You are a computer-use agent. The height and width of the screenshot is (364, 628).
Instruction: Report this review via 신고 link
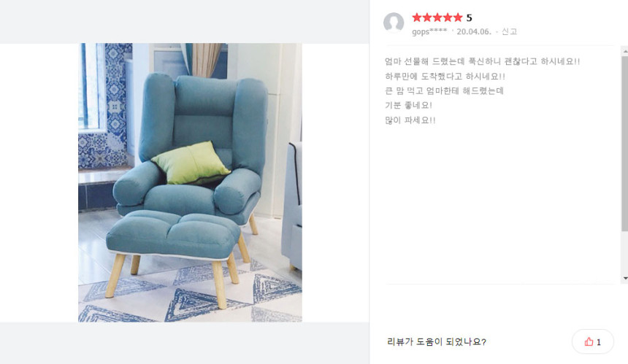509,31
